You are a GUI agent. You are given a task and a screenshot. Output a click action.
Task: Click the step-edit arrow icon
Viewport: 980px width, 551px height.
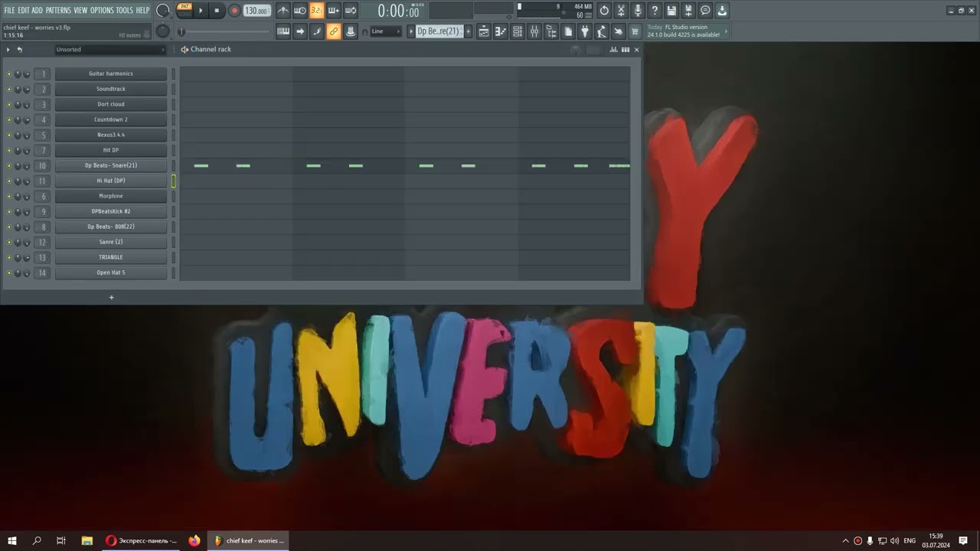coord(300,31)
